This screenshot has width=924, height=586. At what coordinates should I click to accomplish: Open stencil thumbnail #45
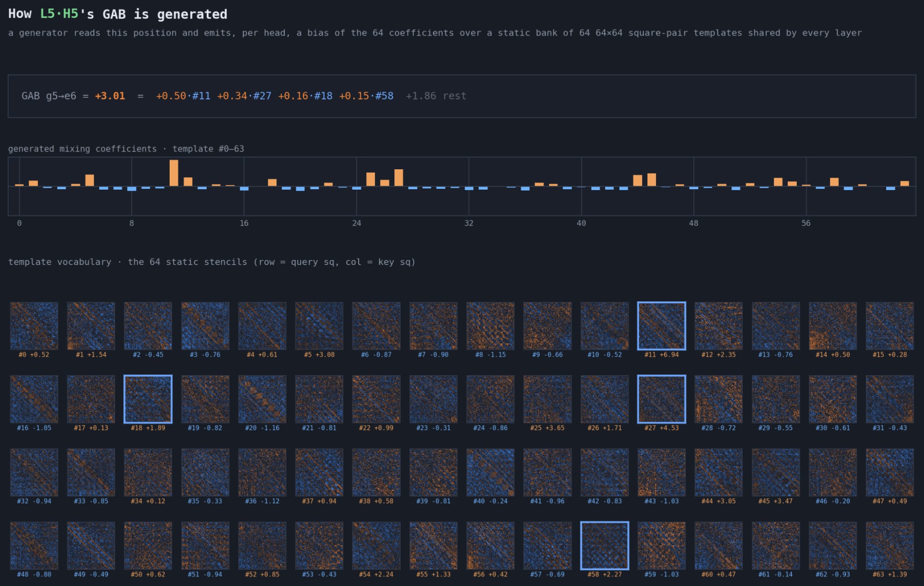[x=776, y=472]
